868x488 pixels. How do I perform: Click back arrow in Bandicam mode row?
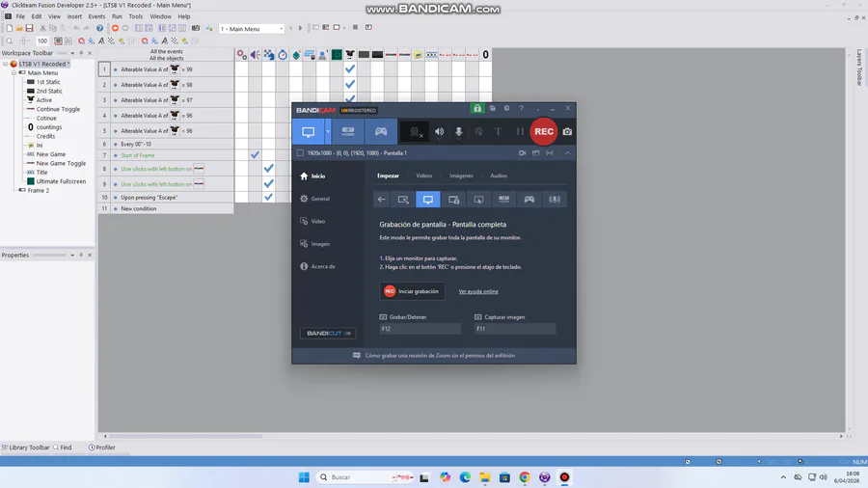(x=381, y=200)
